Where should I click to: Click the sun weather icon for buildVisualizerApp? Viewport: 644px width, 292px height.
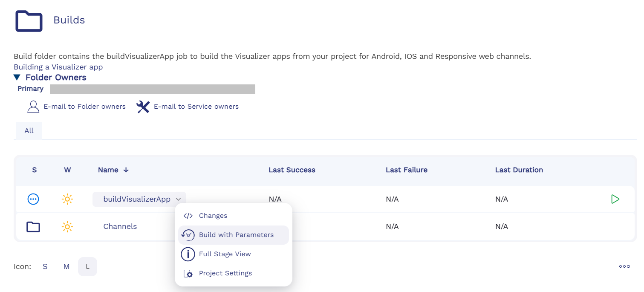[67, 199]
